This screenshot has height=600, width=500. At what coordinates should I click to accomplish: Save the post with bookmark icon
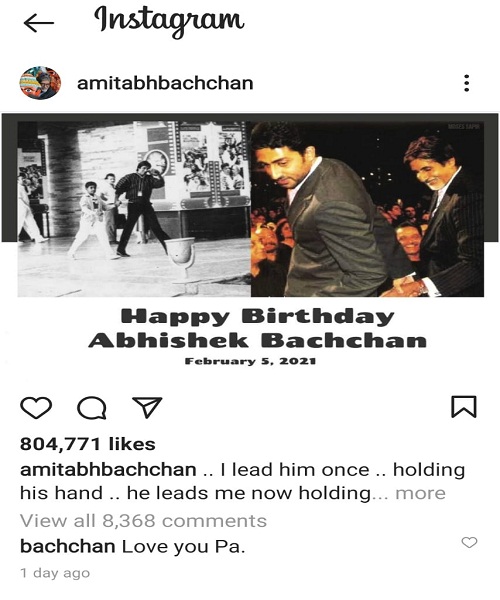click(464, 407)
